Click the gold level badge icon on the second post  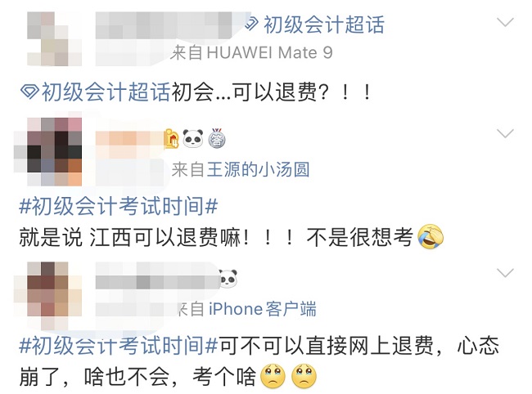pos(171,139)
